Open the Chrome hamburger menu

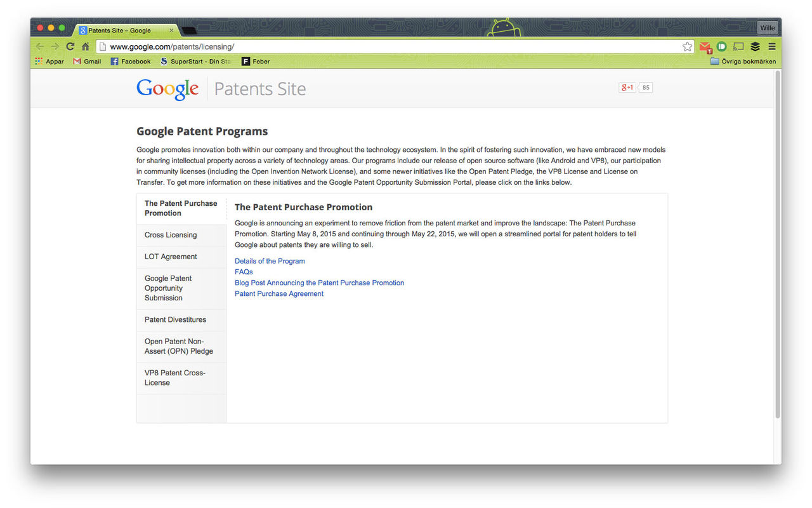tap(771, 46)
